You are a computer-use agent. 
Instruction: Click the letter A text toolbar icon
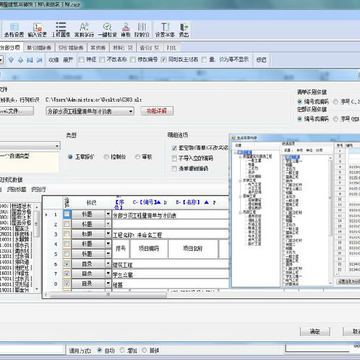point(84,27)
